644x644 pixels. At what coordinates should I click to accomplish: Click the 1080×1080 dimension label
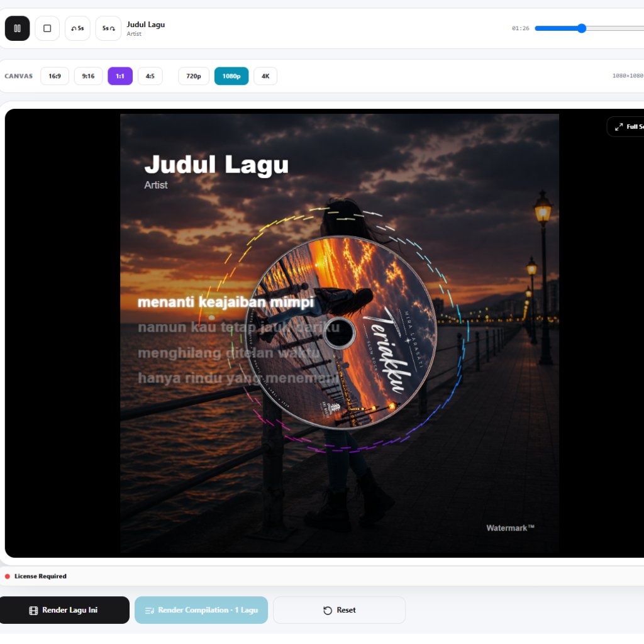point(628,75)
